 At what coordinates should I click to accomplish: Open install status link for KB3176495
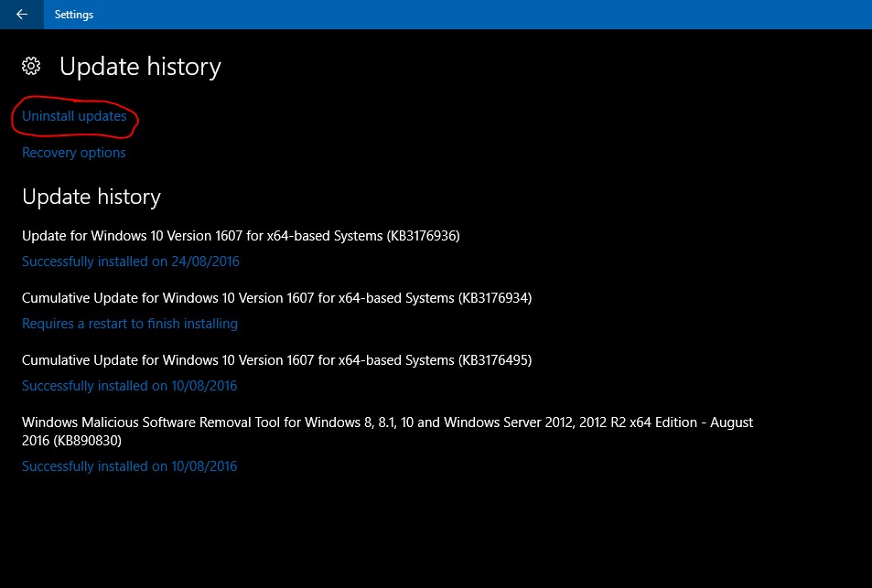tap(130, 386)
